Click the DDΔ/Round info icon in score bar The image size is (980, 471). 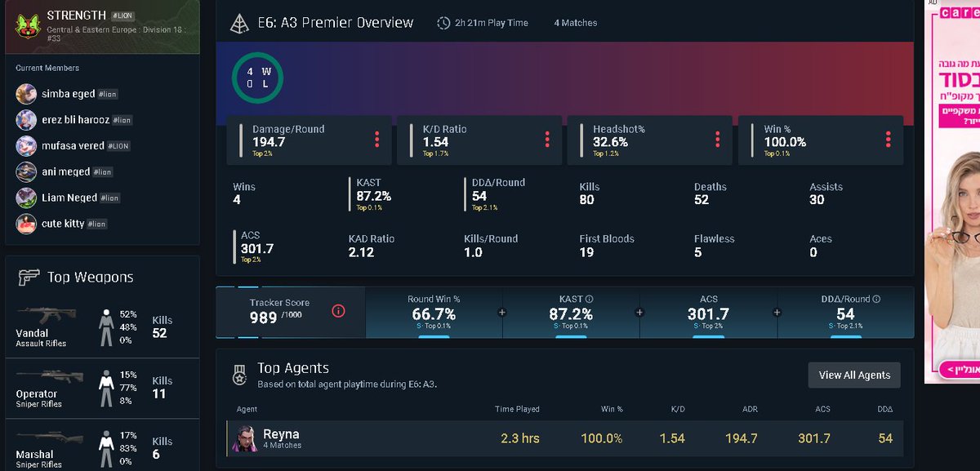pos(878,299)
